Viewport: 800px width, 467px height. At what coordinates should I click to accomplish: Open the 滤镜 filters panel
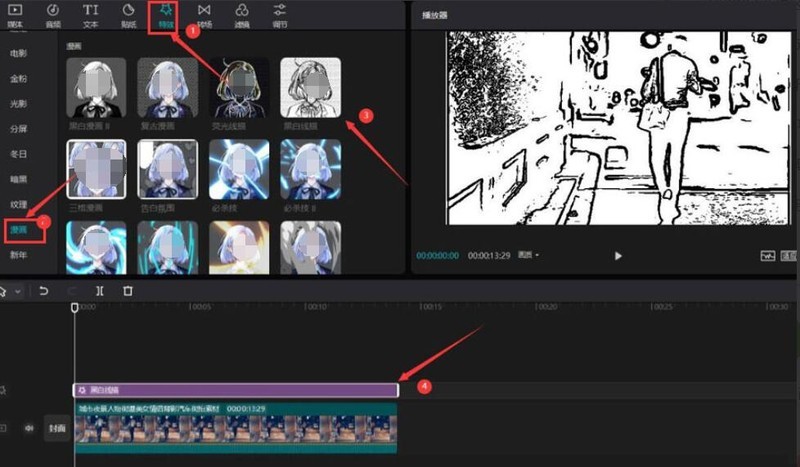(242, 15)
